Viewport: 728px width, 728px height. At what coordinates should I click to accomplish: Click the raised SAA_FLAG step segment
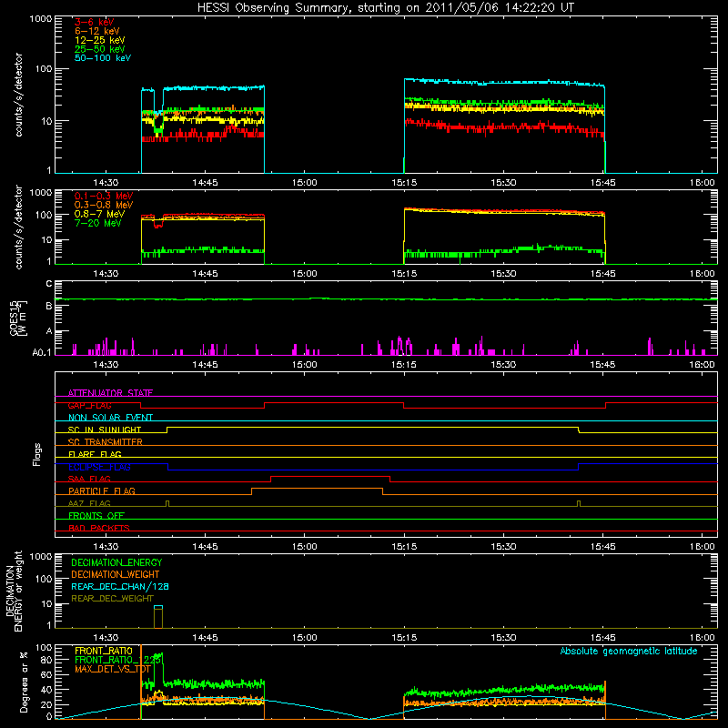330,476
